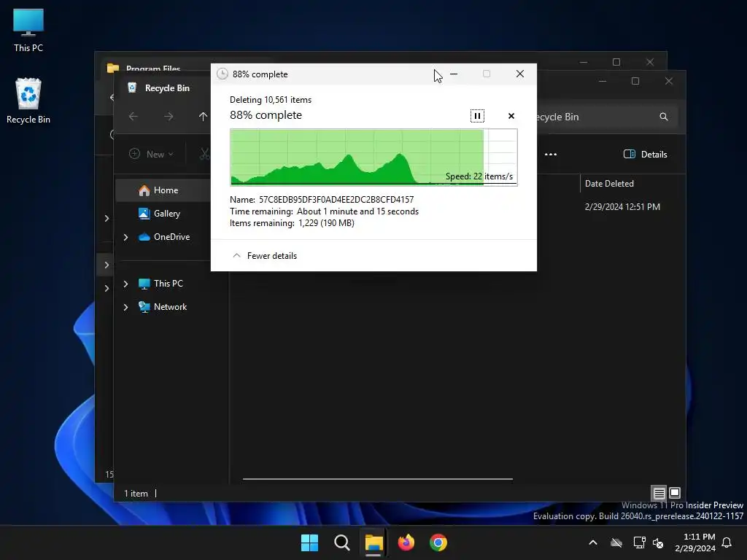Minimize the 88% complete dialog

point(454,74)
